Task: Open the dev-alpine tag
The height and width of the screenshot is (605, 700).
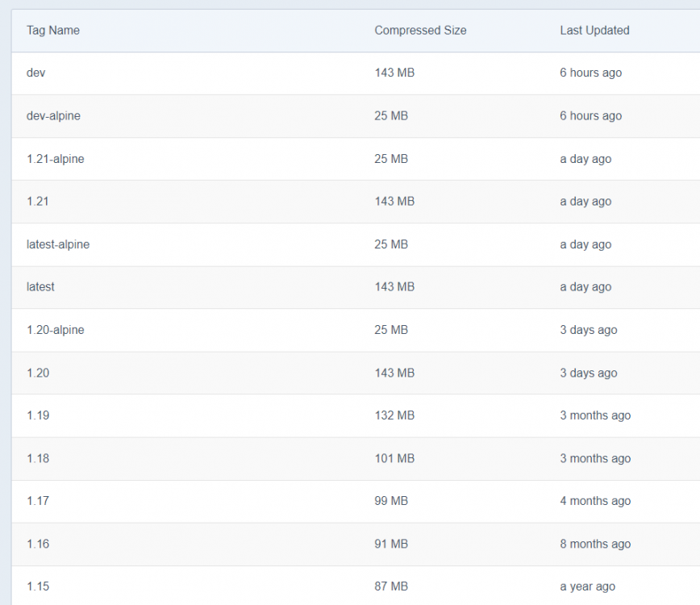Action: (53, 115)
